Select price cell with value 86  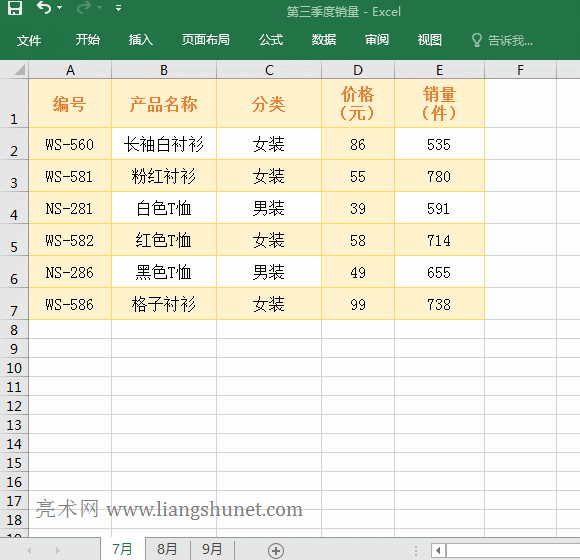pyautogui.click(x=358, y=144)
